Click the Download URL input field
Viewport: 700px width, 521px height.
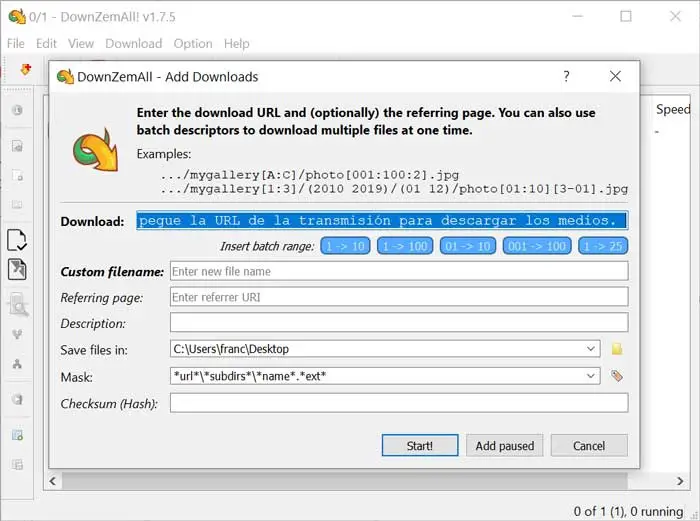(382, 221)
